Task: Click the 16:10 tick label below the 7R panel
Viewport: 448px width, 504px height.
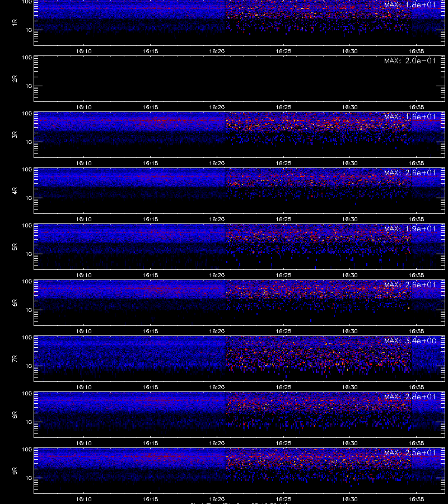Action: (83, 388)
